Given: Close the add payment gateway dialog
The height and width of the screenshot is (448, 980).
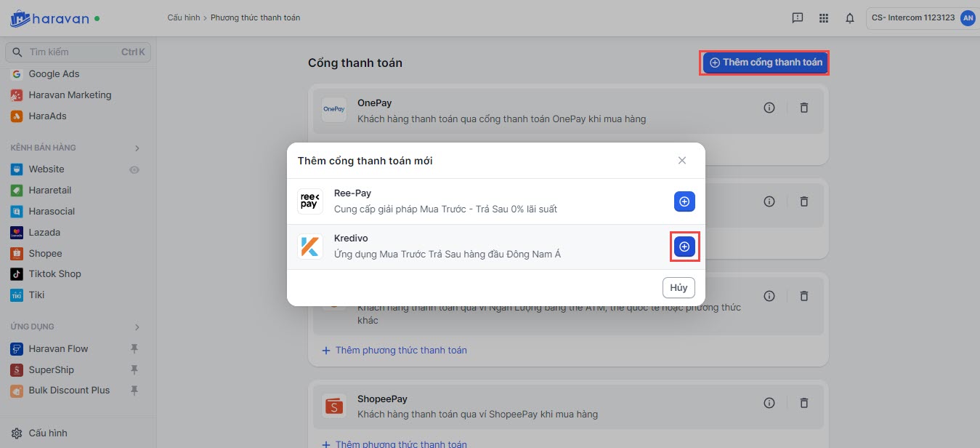Looking at the screenshot, I should click(x=681, y=161).
